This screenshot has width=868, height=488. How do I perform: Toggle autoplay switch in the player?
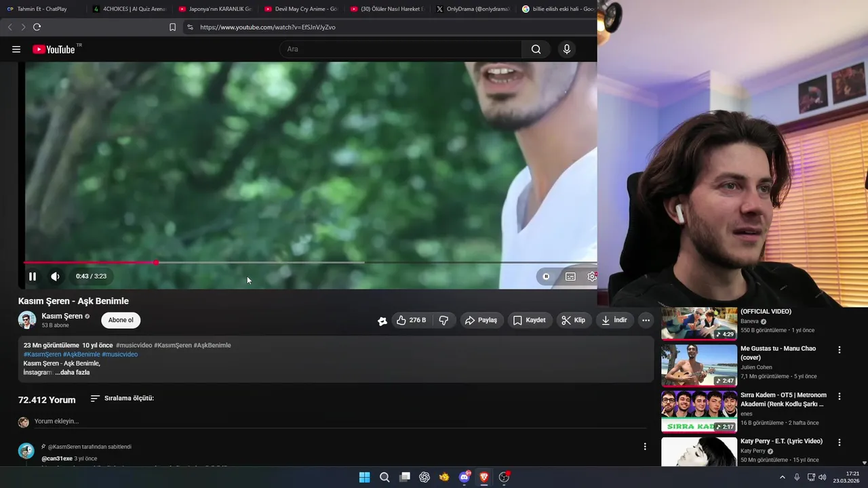pyautogui.click(x=546, y=277)
